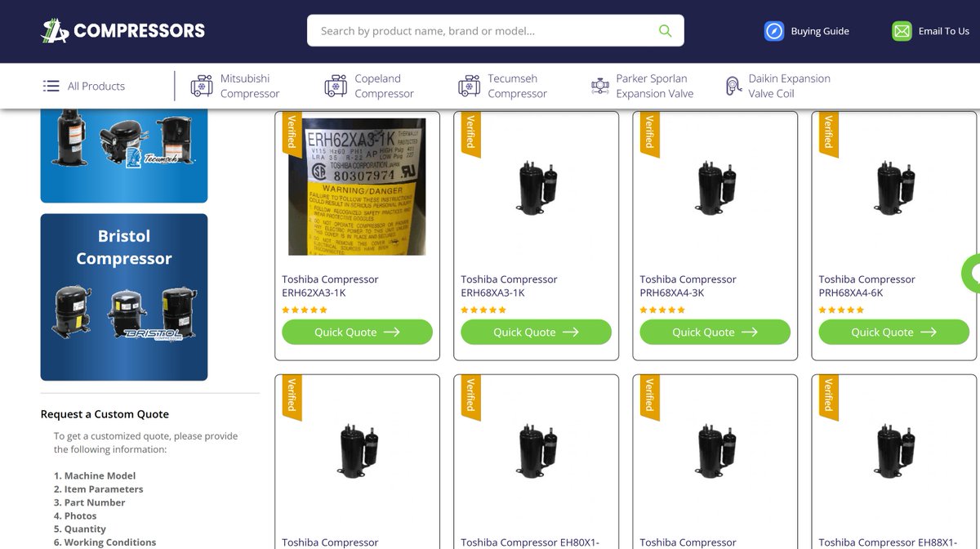Click the '6. Working Conditions' list item
This screenshot has height=549, width=980.
pyautogui.click(x=105, y=542)
